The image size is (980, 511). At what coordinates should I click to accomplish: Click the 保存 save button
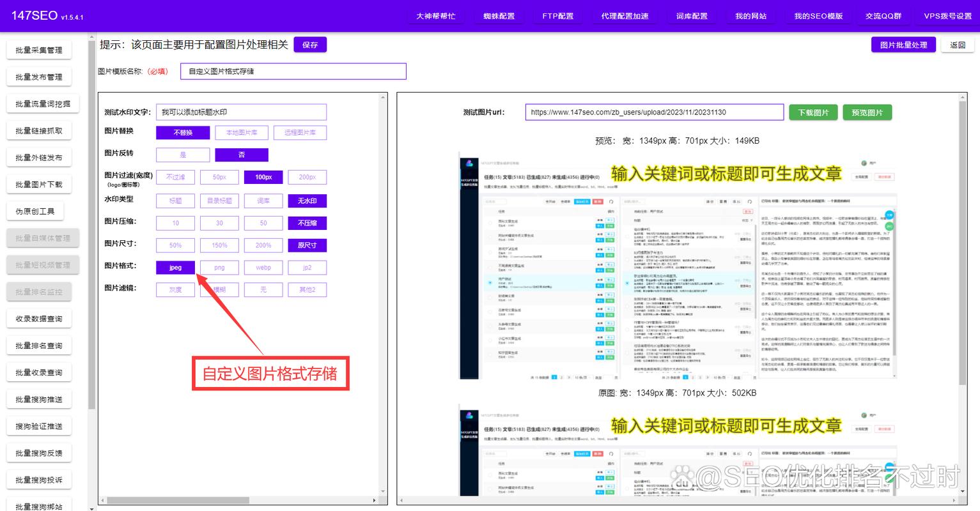click(310, 45)
